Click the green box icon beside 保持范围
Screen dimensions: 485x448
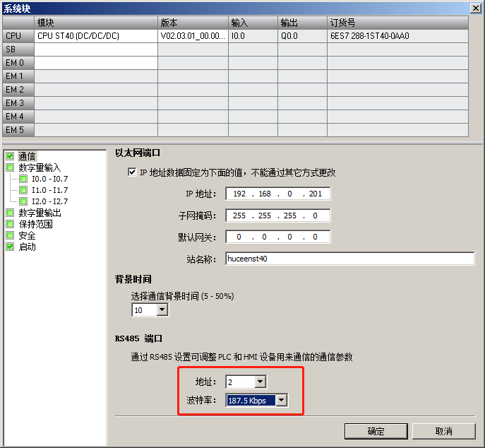[10, 224]
